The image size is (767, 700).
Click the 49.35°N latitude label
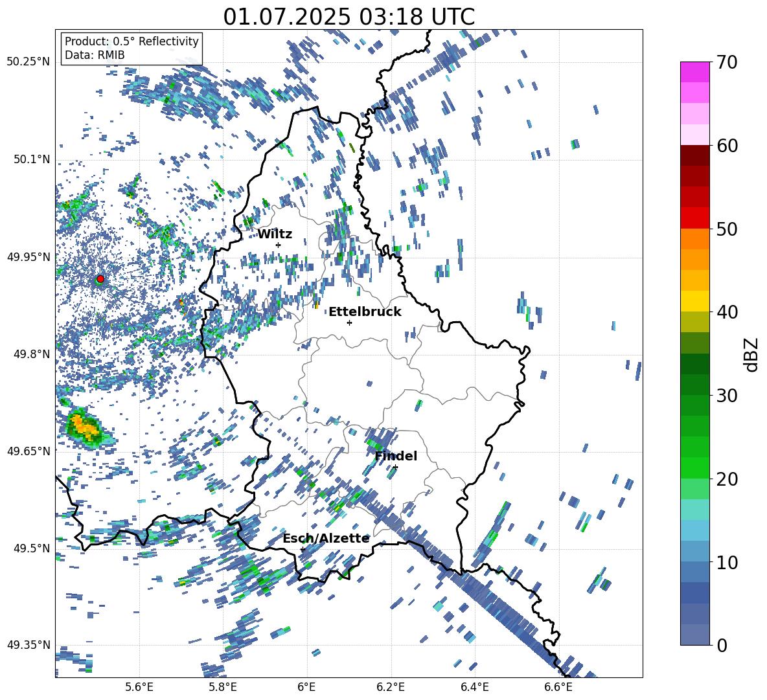(29, 645)
